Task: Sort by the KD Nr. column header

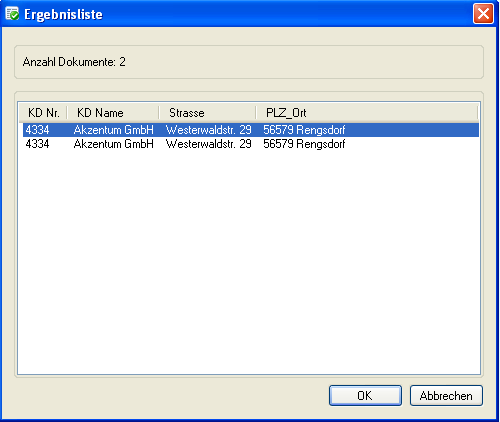Action: (43, 113)
